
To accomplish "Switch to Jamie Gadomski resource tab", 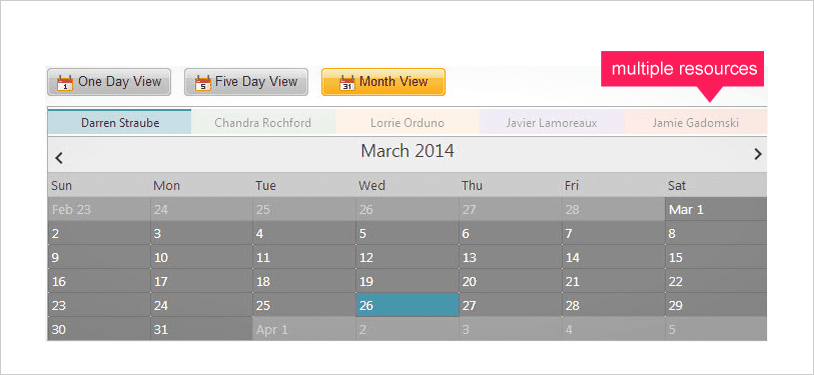I will tap(696, 123).
